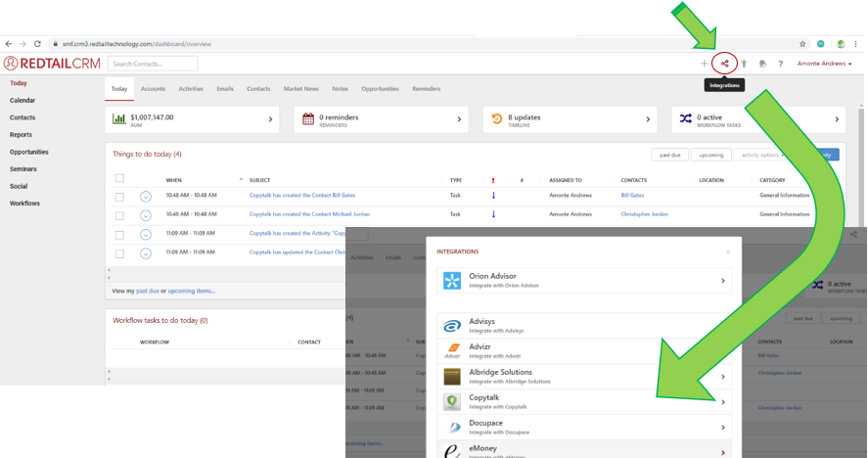Screen dimensions: 868x458
Task: Click the chevron on the $1,007,147.00 AUM card
Action: [x=270, y=119]
